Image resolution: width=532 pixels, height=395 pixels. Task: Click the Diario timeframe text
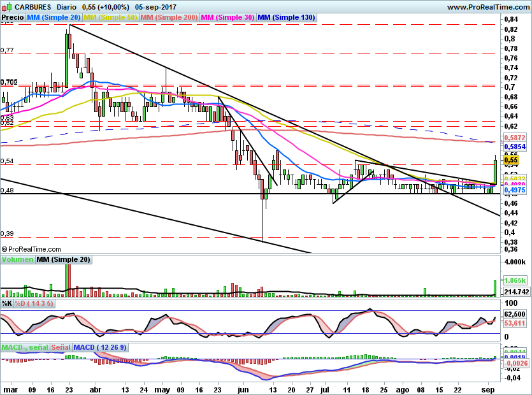[66, 7]
